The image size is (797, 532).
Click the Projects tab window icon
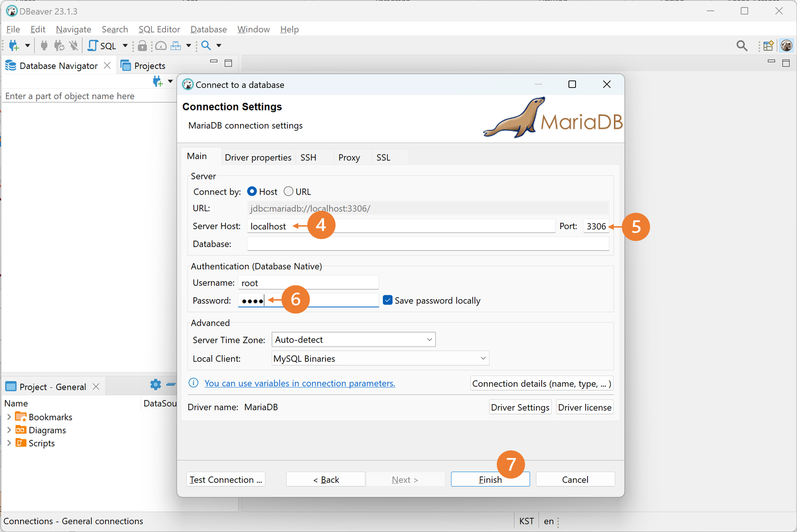click(126, 66)
